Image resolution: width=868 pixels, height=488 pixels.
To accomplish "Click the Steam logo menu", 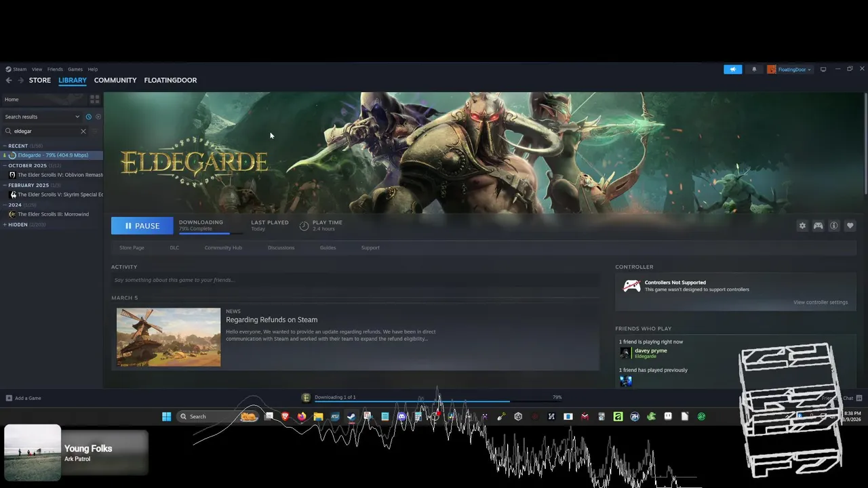I will tap(16, 69).
